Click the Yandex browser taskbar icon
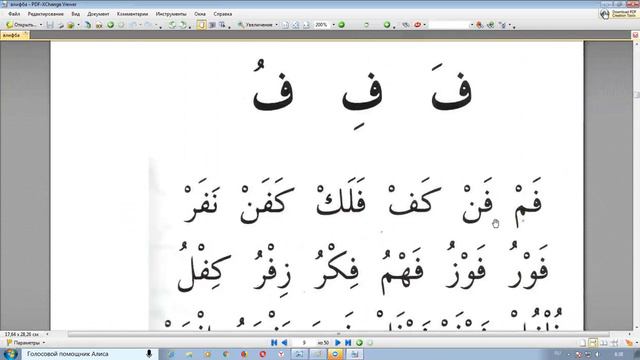 click(281, 354)
